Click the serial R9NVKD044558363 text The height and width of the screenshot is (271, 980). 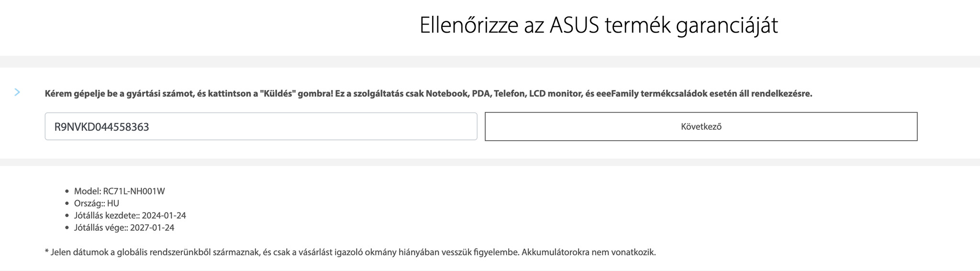tap(101, 127)
